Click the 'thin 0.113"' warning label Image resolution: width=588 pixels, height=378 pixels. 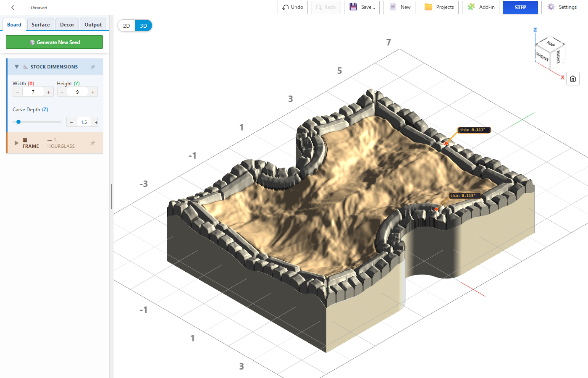click(x=465, y=196)
